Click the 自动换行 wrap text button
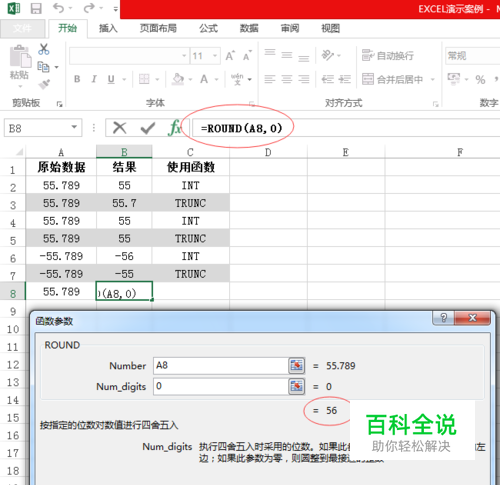500x485 pixels. point(388,55)
